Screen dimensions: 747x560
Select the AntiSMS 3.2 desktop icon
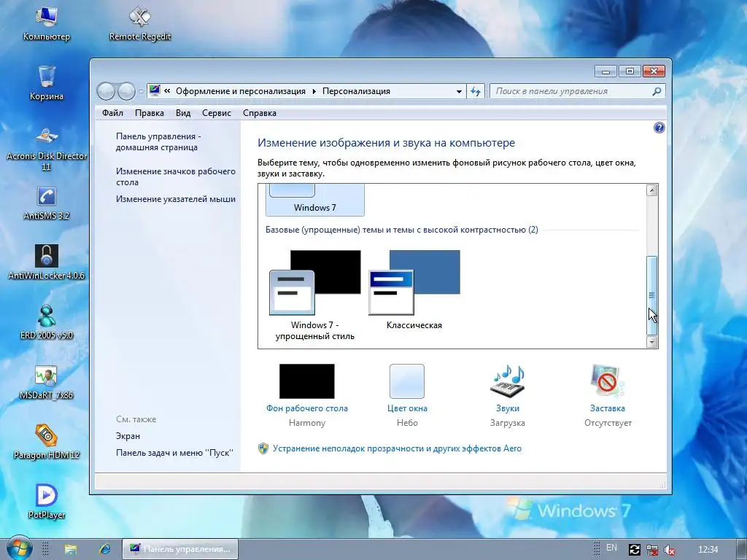tap(46, 203)
